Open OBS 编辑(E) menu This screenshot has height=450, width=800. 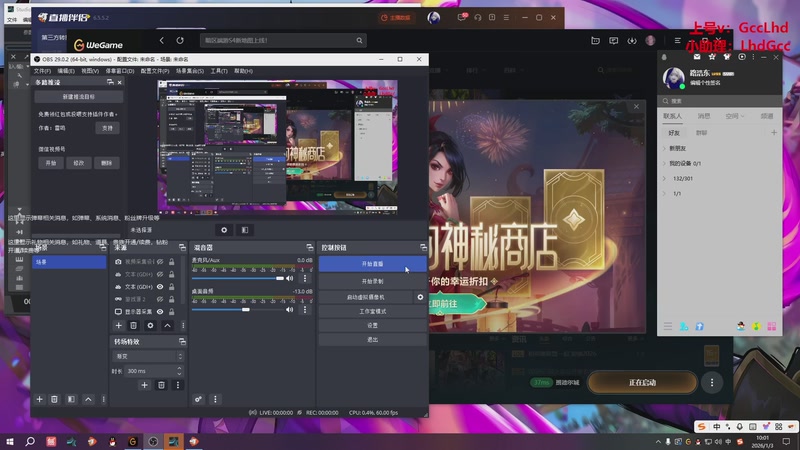pyautogui.click(x=66, y=71)
